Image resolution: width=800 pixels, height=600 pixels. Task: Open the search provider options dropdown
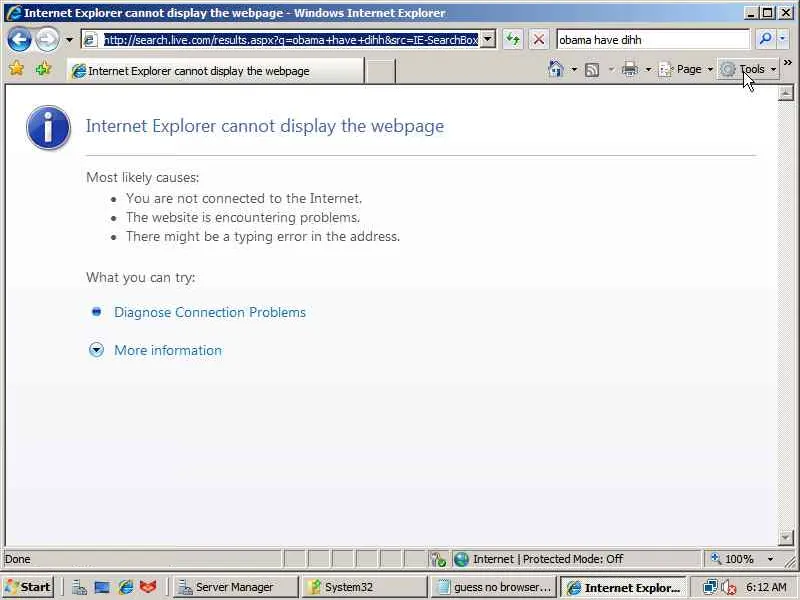point(782,39)
